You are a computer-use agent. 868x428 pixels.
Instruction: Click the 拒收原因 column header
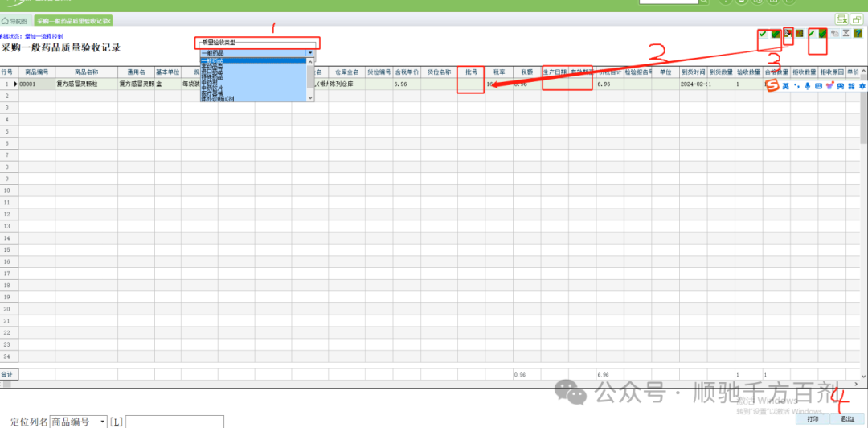(x=832, y=72)
